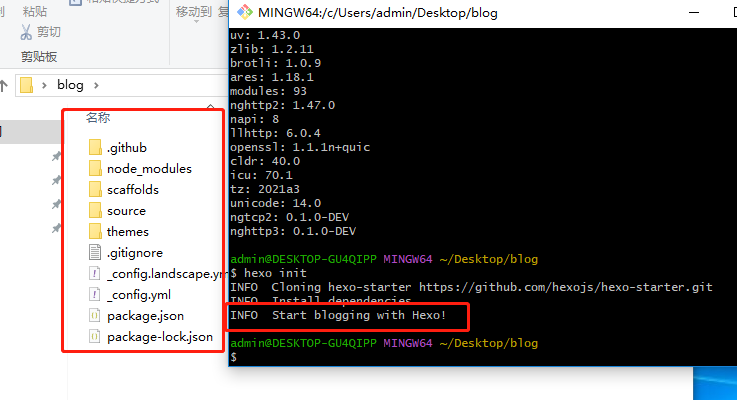Open the 移动到 (Move to) dropdown
737x400 pixels.
pos(194,12)
